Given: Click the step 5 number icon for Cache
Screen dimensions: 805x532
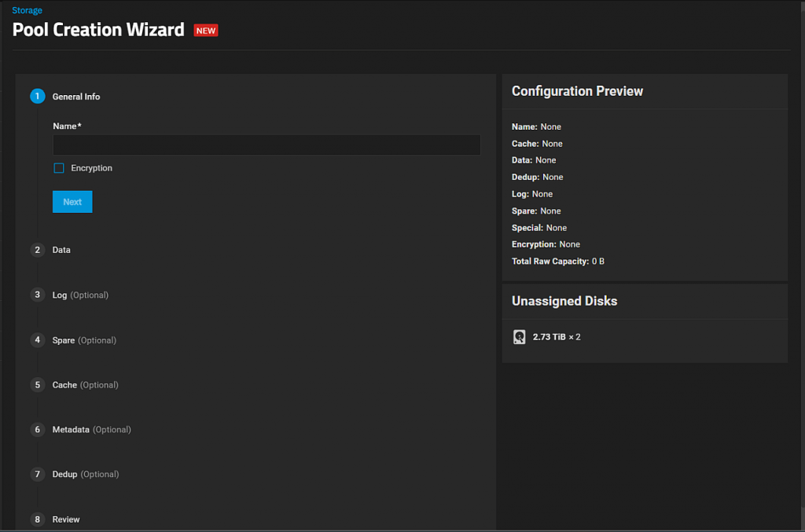Looking at the screenshot, I should click(x=37, y=385).
